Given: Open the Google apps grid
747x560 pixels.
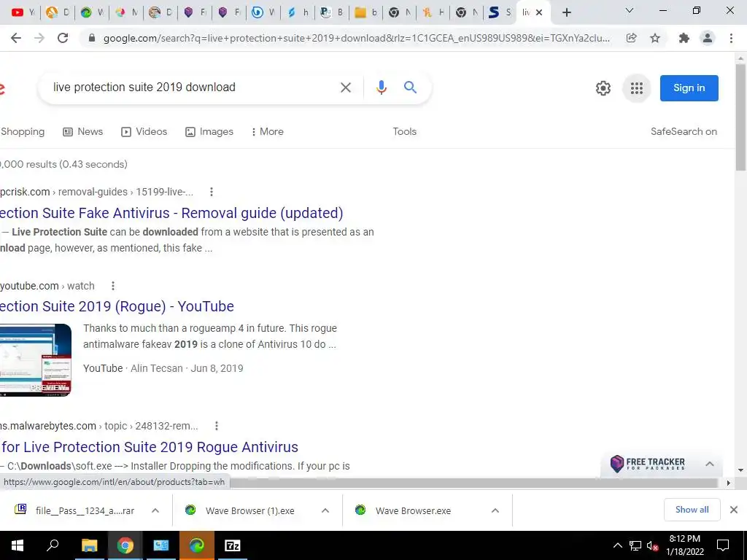Looking at the screenshot, I should click(636, 88).
